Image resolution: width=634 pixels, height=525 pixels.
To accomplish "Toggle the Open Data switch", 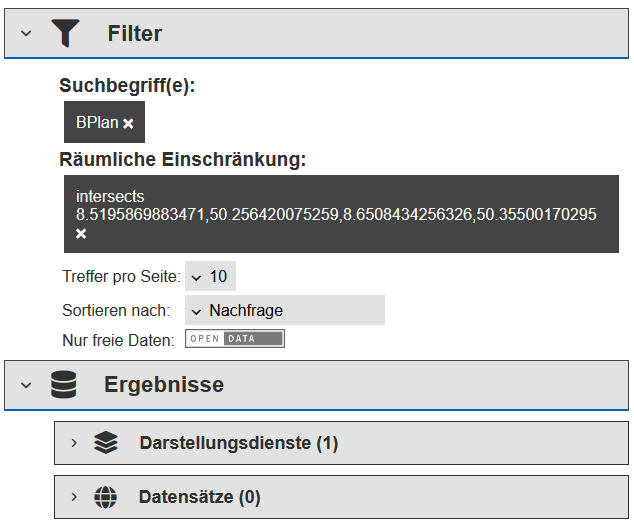I will pyautogui.click(x=235, y=339).
